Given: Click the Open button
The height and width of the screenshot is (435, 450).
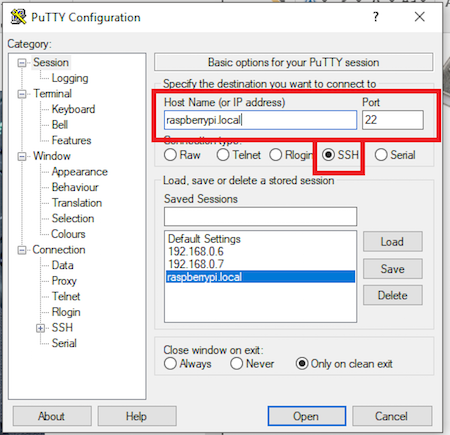Looking at the screenshot, I should (307, 416).
